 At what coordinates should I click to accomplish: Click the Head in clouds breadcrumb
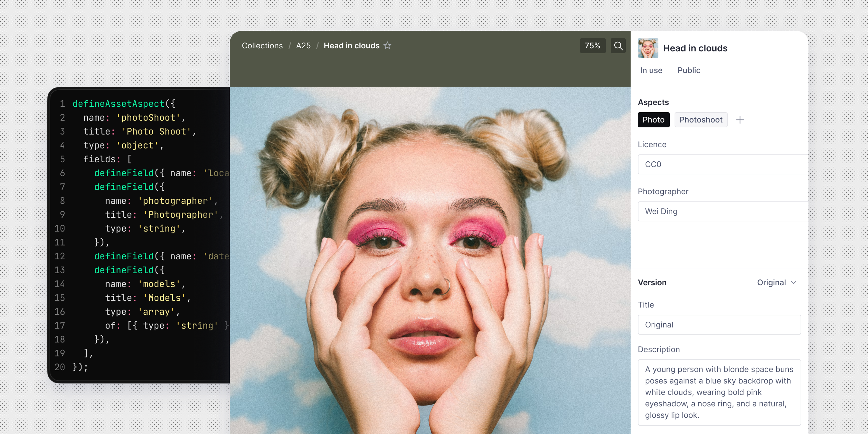351,45
